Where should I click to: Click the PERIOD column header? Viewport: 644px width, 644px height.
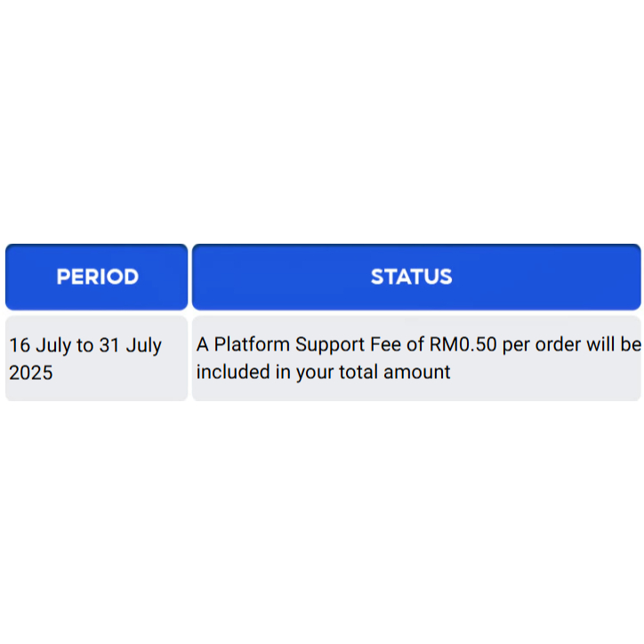[97, 277]
